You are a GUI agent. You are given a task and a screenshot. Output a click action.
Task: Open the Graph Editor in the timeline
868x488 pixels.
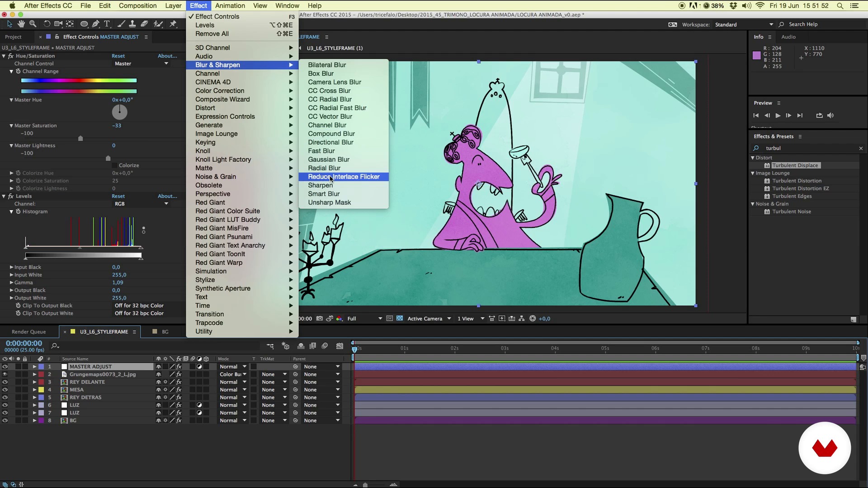340,346
